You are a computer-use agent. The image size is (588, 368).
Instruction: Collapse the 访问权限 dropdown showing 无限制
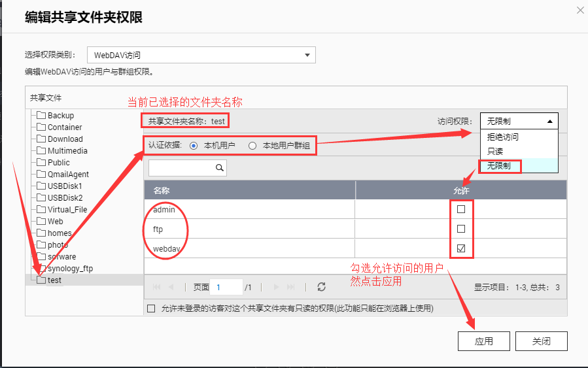tap(519, 121)
